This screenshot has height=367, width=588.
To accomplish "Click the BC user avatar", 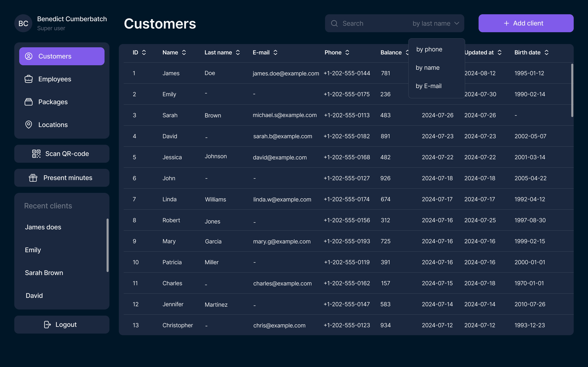I will point(23,23).
